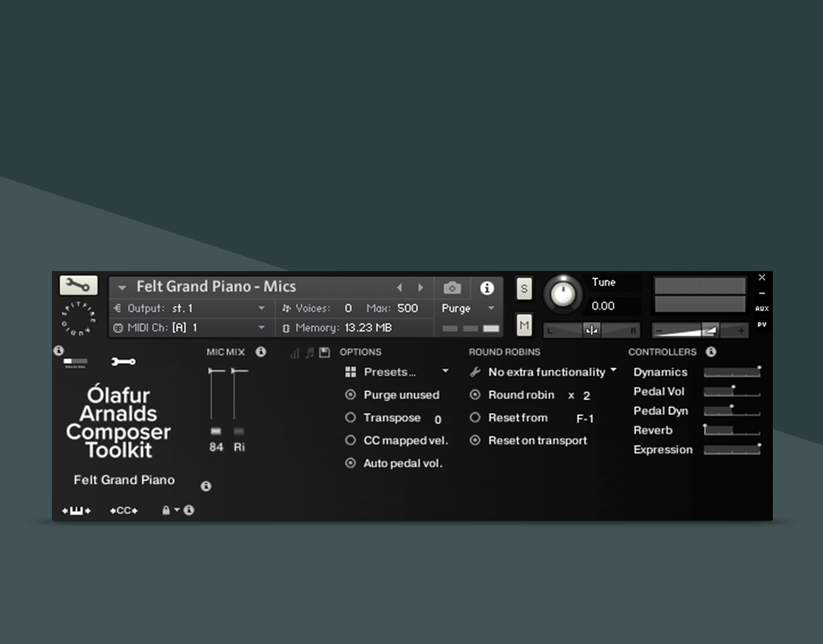Enable the CC mapped vel. option
This screenshot has width=823, height=644.
click(x=351, y=441)
